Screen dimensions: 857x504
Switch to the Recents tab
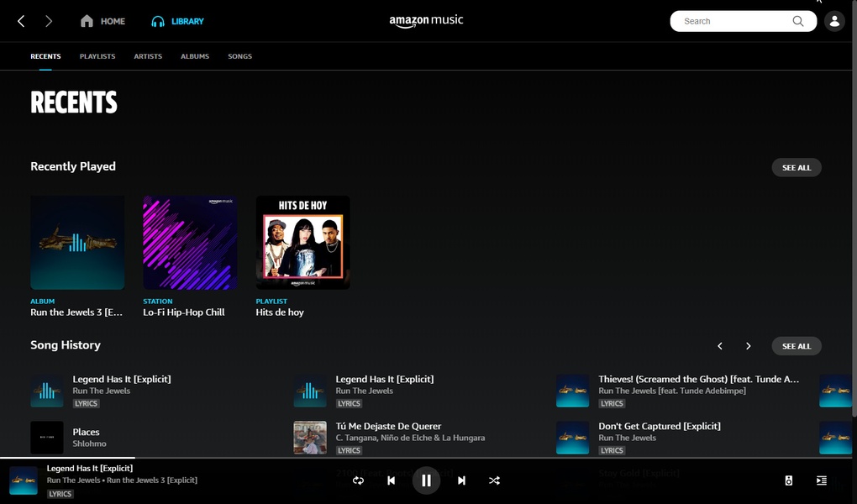(45, 56)
